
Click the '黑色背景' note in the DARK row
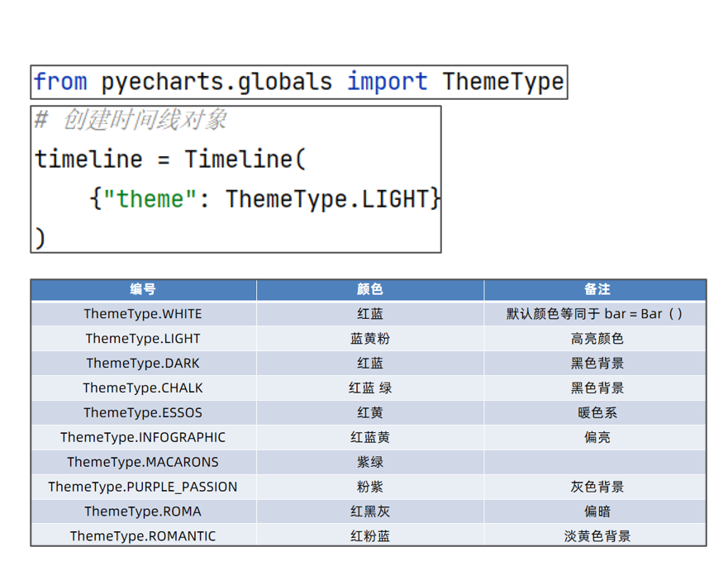595,363
